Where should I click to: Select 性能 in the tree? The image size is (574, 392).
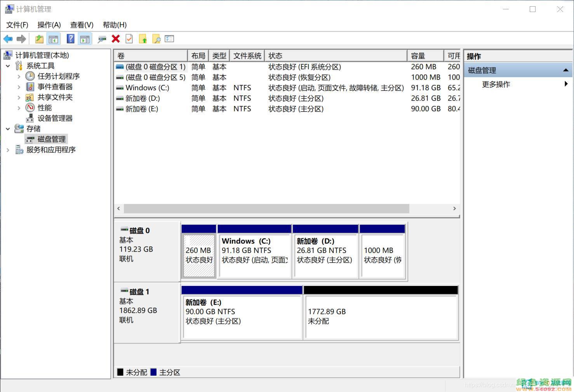(45, 108)
